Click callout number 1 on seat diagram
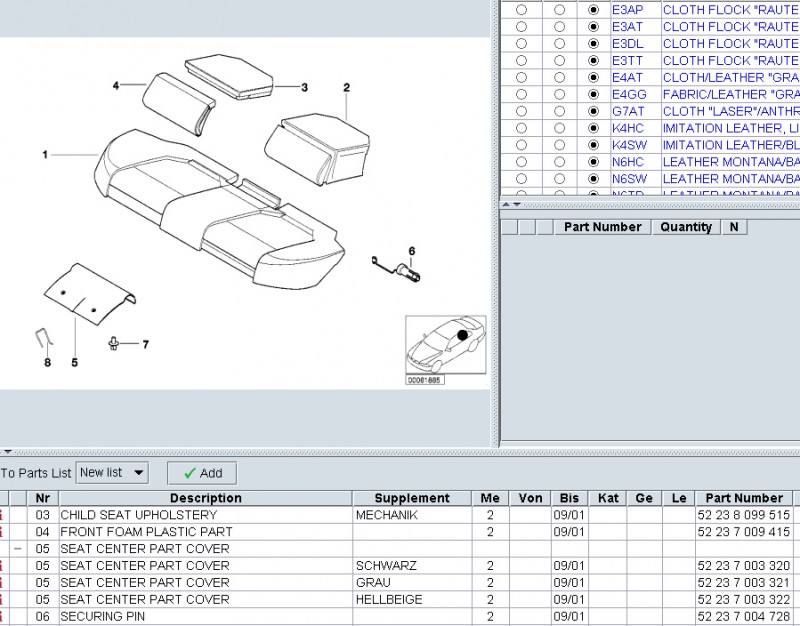The image size is (800, 626). coord(45,154)
